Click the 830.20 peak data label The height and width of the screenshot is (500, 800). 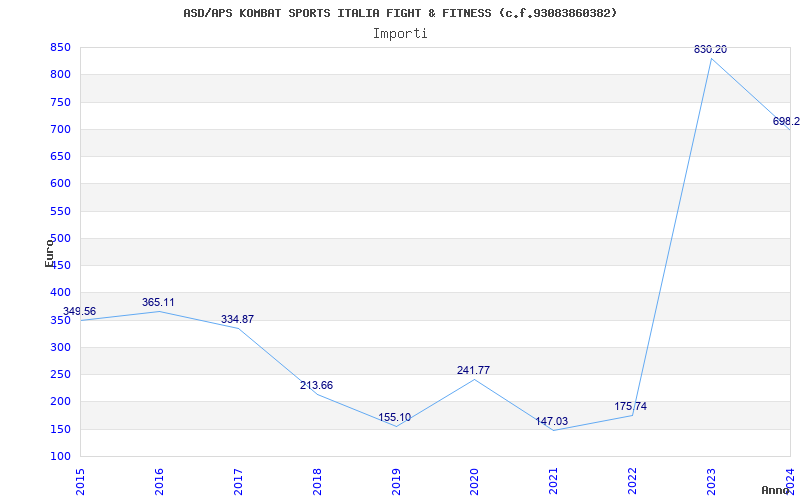[x=710, y=49]
